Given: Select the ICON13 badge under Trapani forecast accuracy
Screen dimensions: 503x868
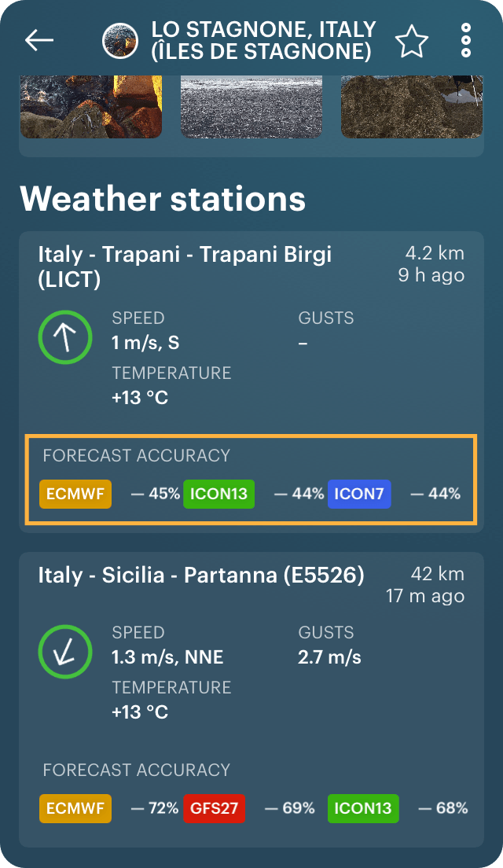Looking at the screenshot, I should [x=218, y=494].
